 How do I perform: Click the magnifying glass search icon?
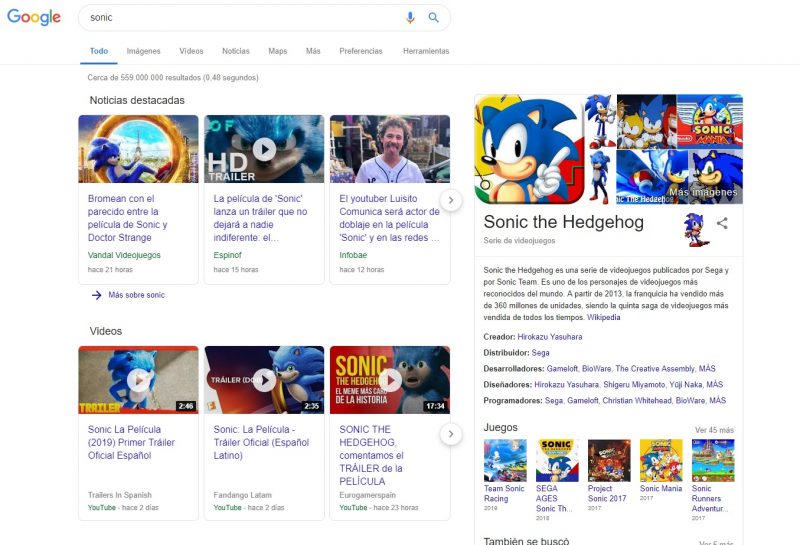[434, 18]
